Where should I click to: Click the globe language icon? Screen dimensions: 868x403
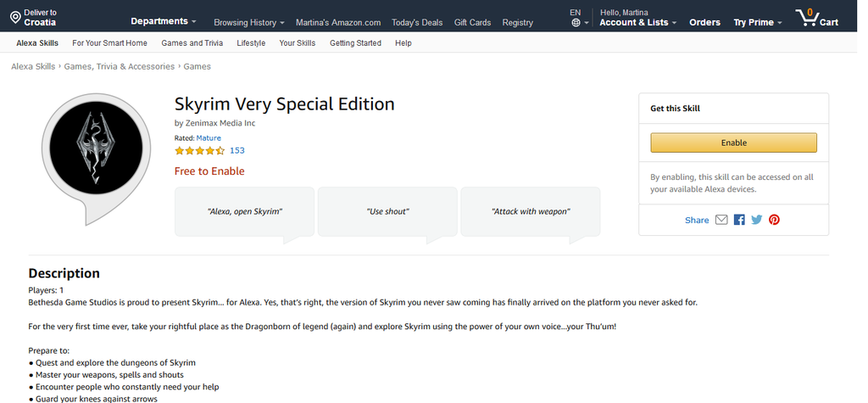(576, 23)
